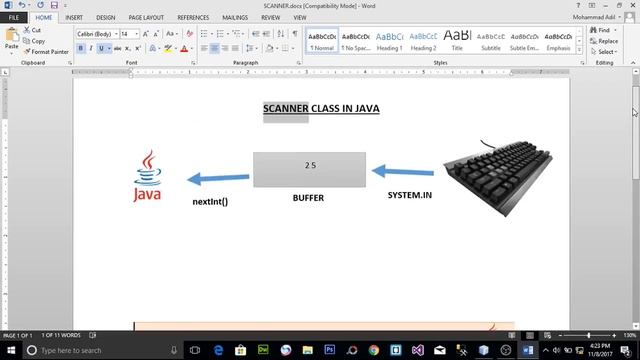Image resolution: width=640 pixels, height=360 pixels.
Task: Click the Paste icon in Clipboard group
Action: pos(11,35)
